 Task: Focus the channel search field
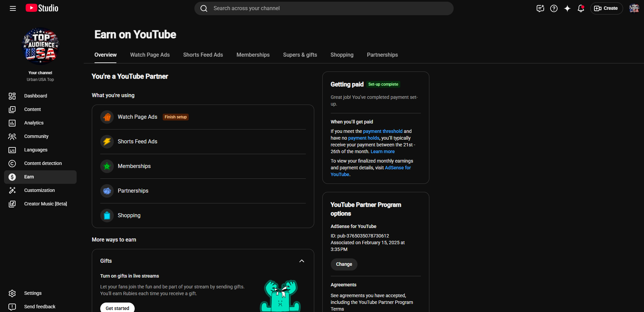tap(324, 8)
